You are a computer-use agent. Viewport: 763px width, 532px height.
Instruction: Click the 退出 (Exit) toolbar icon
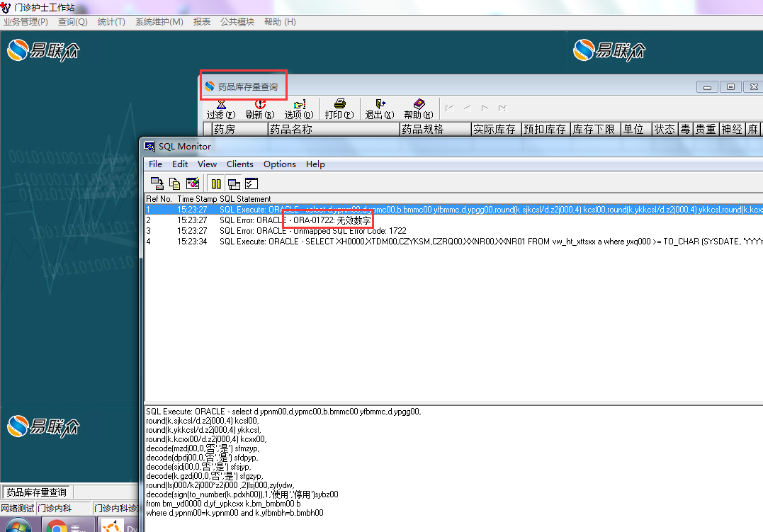(x=380, y=108)
